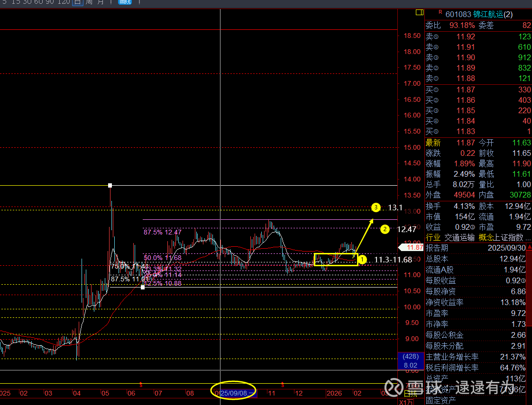532x405 pixels.
Task: Select lower Fibonacci handle near 10.50
Action: (x=143, y=287)
